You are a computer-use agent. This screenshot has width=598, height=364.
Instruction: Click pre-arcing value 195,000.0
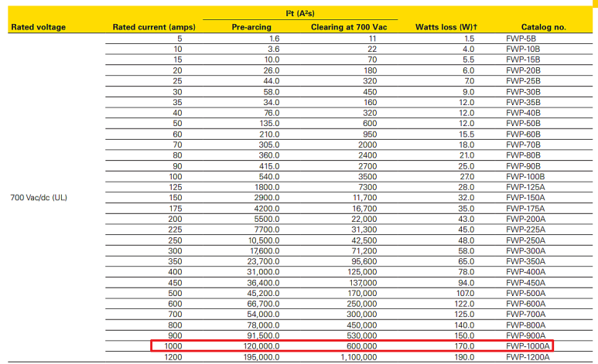pos(261,357)
